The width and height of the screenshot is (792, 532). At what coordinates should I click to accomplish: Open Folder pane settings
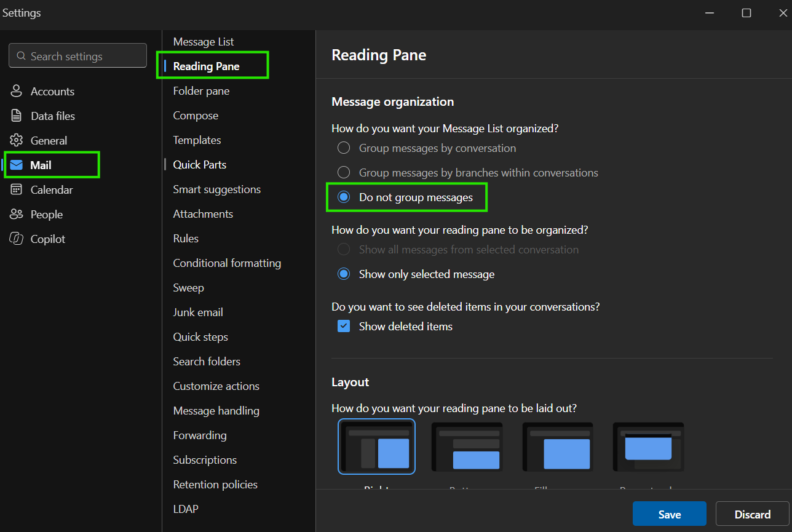tap(201, 91)
